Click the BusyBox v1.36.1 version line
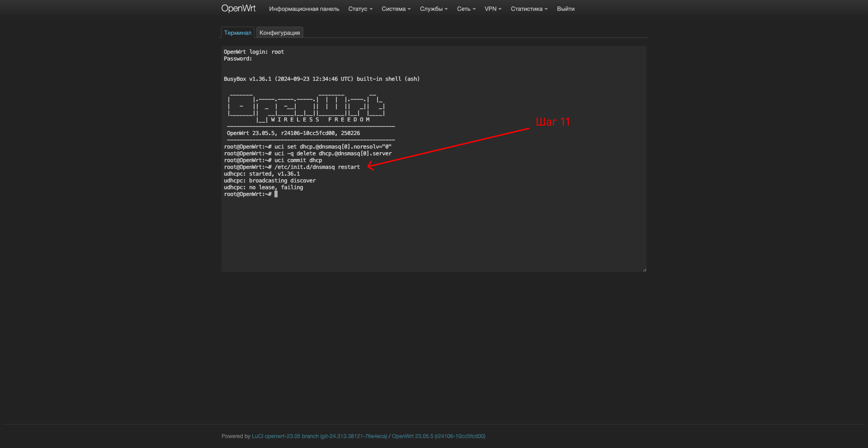Image resolution: width=868 pixels, height=448 pixels. click(322, 79)
